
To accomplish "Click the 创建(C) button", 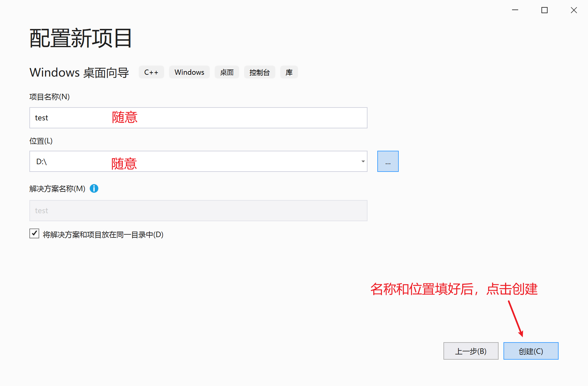I will (531, 351).
